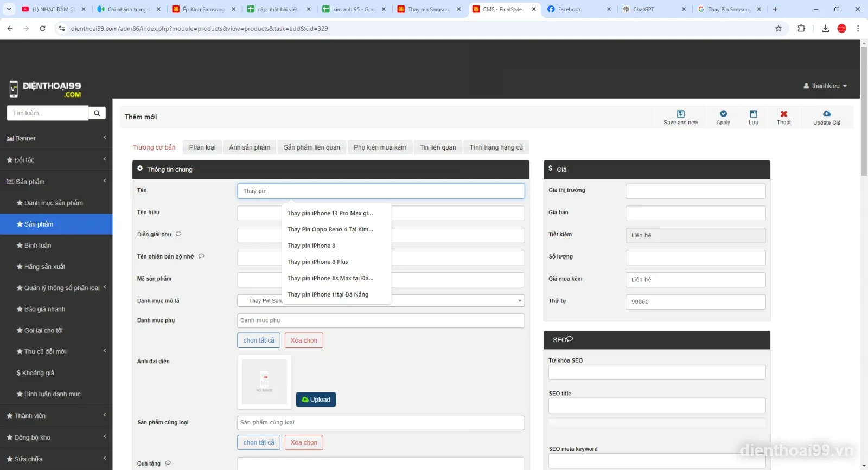Open the thanhkieu user dropdown
Viewport: 868px width, 470px height.
825,86
